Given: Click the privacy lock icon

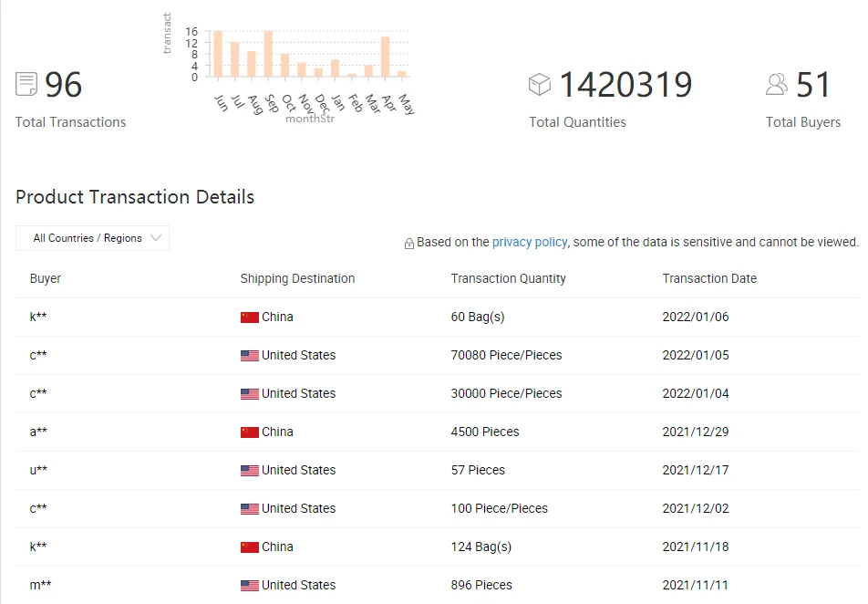Looking at the screenshot, I should click(409, 244).
